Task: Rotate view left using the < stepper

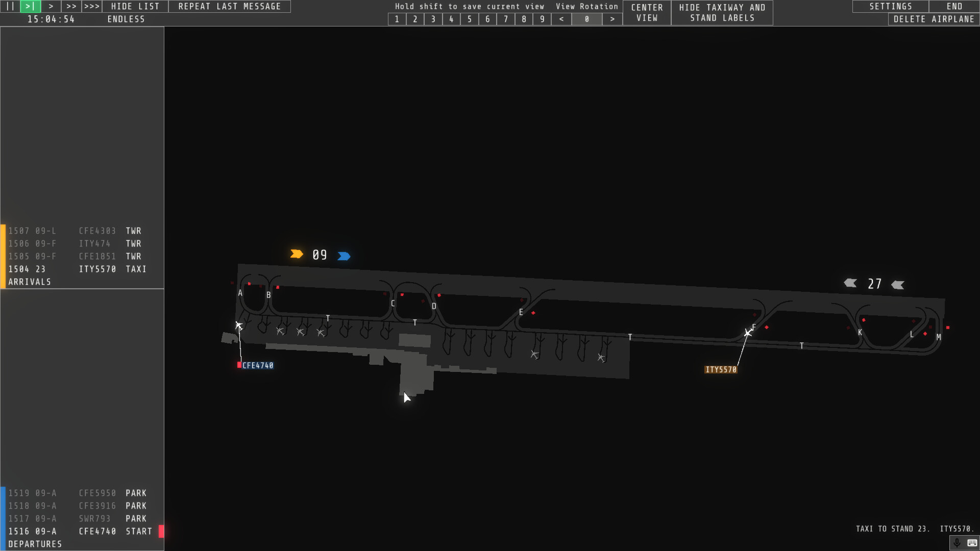Action: click(x=561, y=19)
